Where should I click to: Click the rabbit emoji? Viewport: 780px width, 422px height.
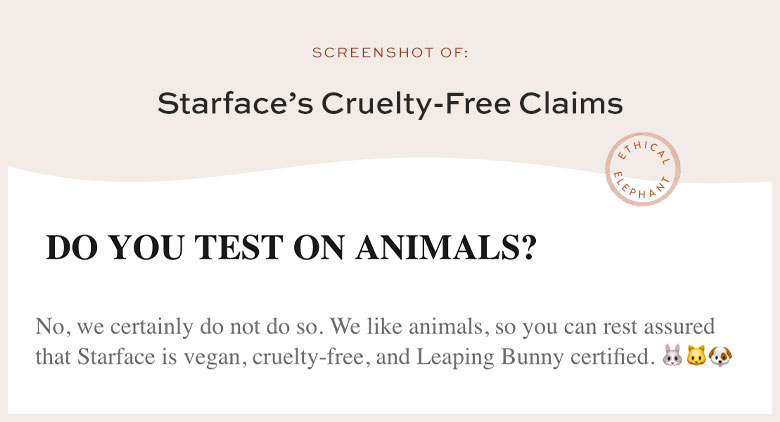(673, 356)
